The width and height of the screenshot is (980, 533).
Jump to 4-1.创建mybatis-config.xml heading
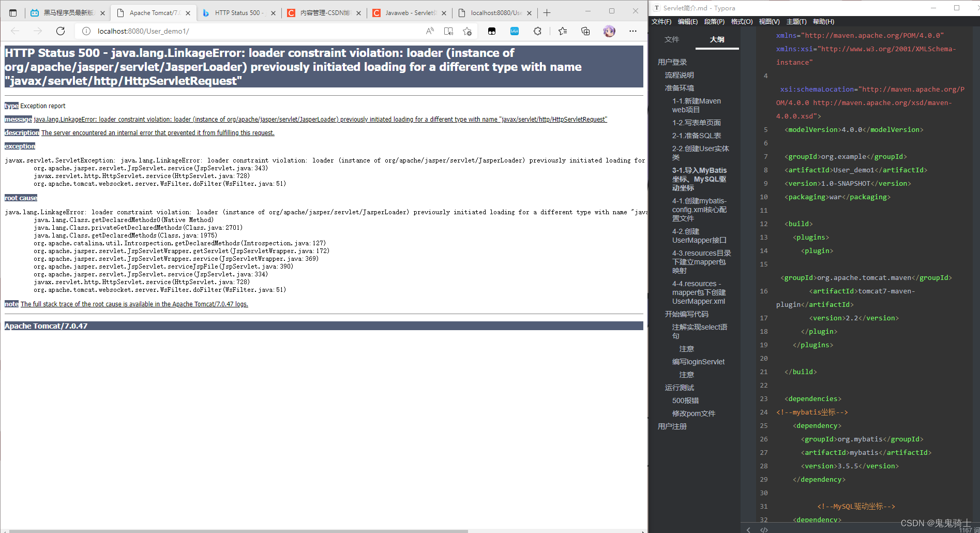(x=700, y=210)
